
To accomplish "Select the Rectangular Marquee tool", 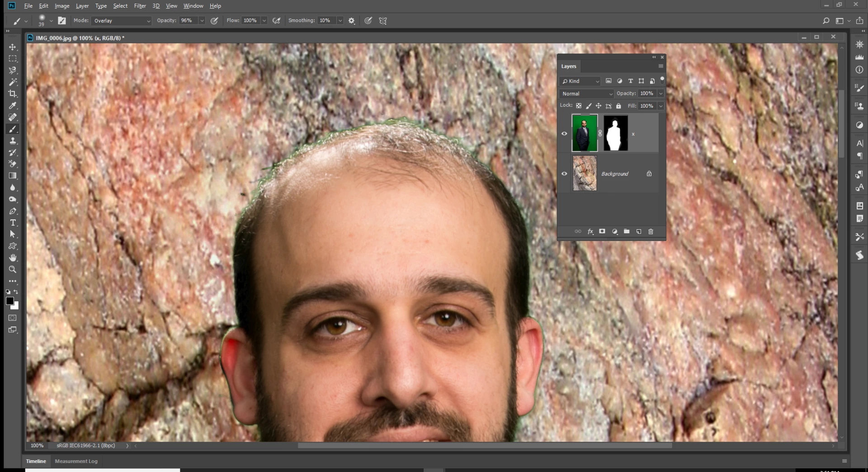I will point(13,59).
